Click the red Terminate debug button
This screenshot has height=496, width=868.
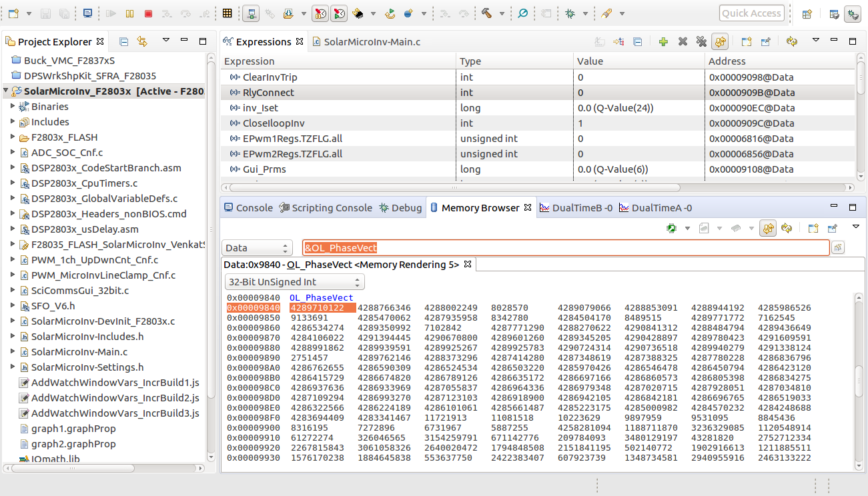coord(148,13)
